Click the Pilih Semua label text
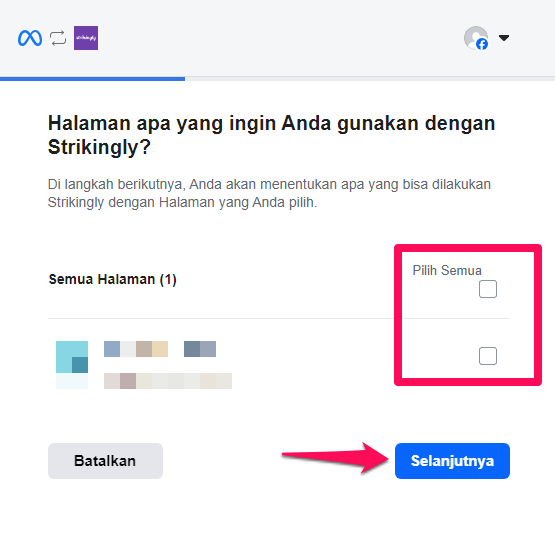Image resolution: width=555 pixels, height=538 pixels. tap(447, 270)
